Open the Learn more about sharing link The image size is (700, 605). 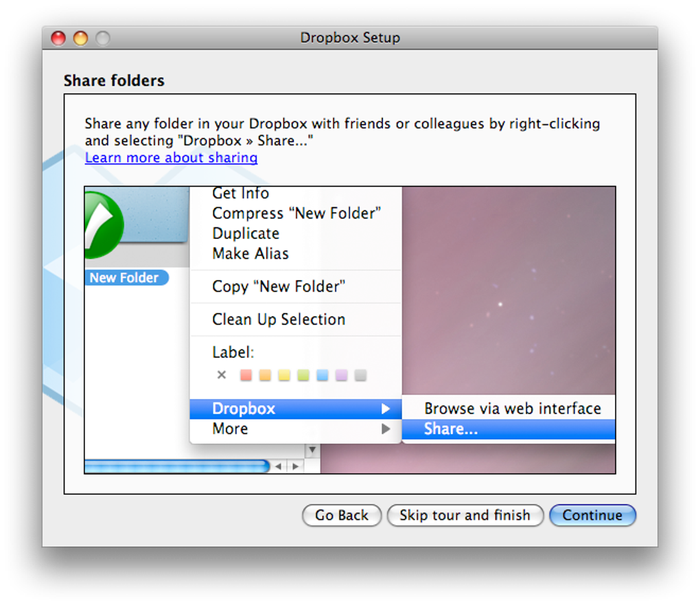[171, 157]
